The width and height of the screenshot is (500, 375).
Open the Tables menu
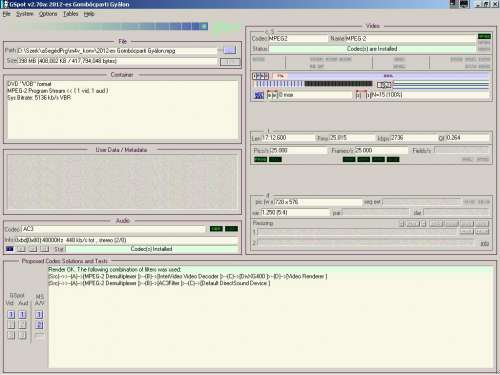[71, 14]
